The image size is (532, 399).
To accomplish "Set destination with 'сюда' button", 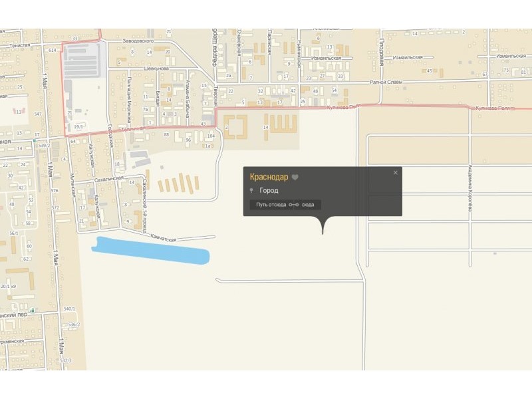I will 308,205.
